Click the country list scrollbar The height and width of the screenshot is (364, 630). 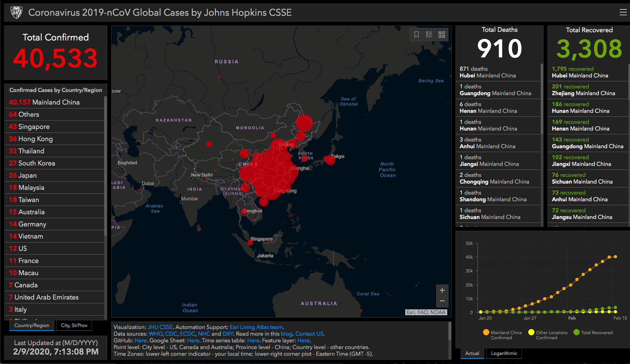point(105,166)
